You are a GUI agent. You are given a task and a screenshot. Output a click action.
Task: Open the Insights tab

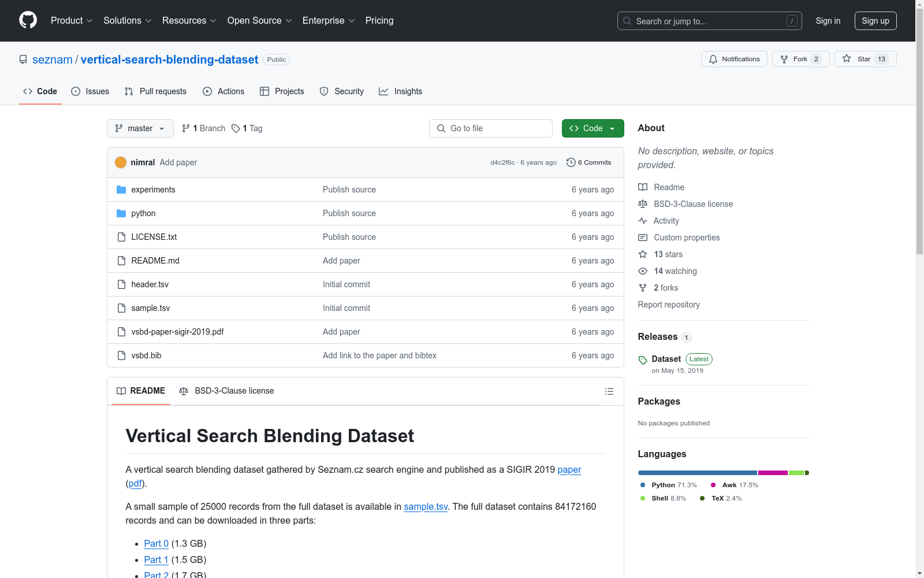click(x=400, y=91)
